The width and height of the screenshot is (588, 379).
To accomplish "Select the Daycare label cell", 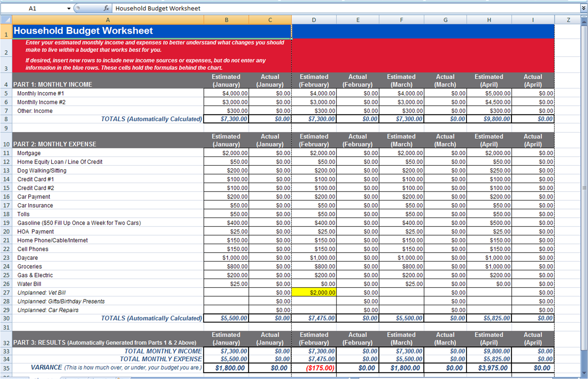I will [x=108, y=258].
